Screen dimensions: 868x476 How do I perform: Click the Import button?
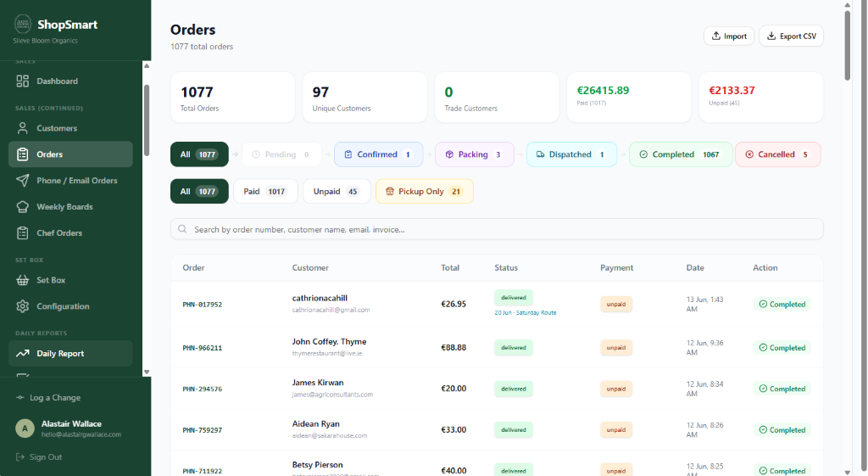pyautogui.click(x=729, y=36)
